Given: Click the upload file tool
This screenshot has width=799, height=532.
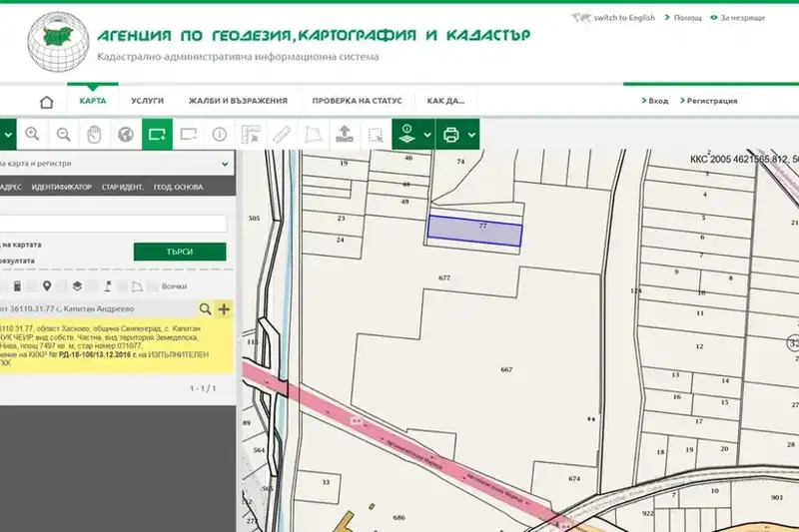Looking at the screenshot, I should pyautogui.click(x=345, y=135).
